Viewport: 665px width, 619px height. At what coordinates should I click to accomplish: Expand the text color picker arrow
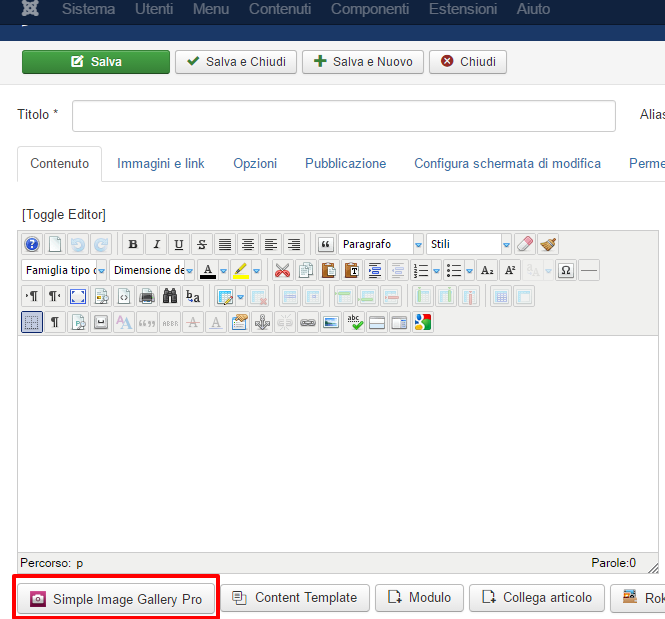224,270
